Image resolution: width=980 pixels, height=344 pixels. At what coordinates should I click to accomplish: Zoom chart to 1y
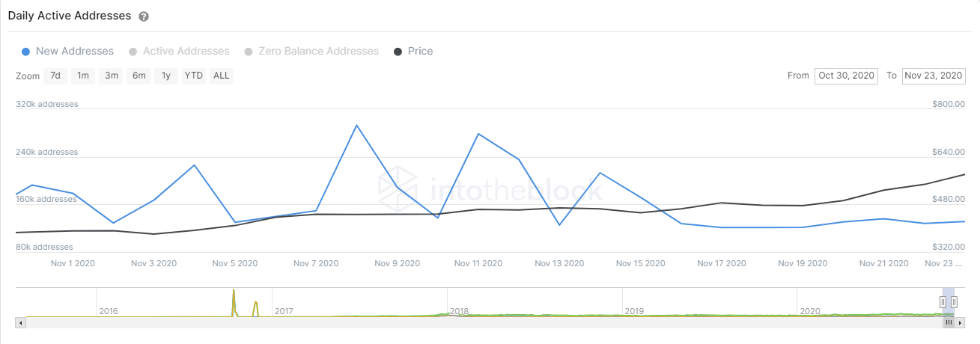point(166,76)
